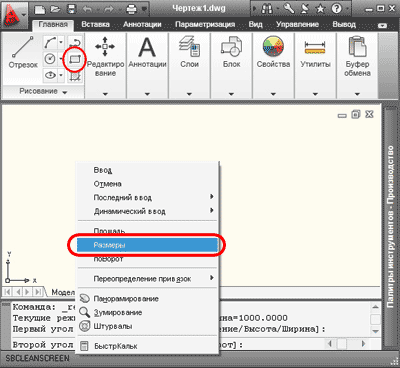Viewport: 400px width, 368px height.
Task: Select the hatch tool icon
Action: 75,76
